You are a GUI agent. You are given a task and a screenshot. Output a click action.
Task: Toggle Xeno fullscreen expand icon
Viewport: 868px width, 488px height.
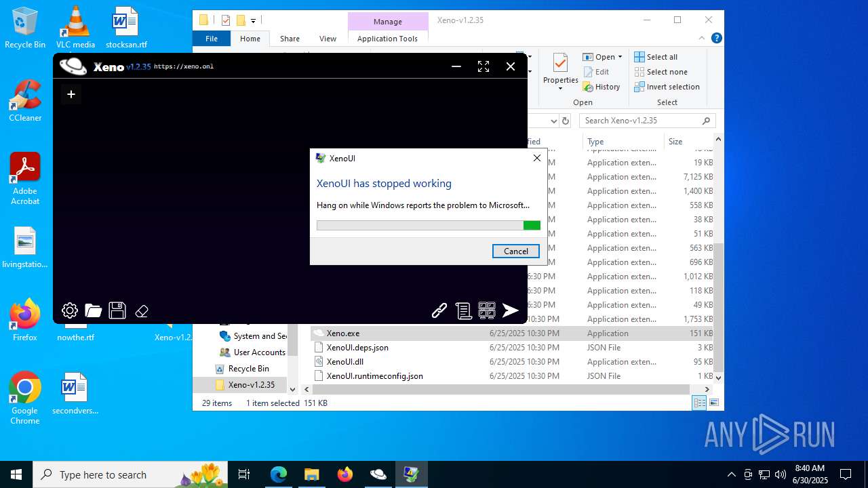pyautogui.click(x=484, y=66)
